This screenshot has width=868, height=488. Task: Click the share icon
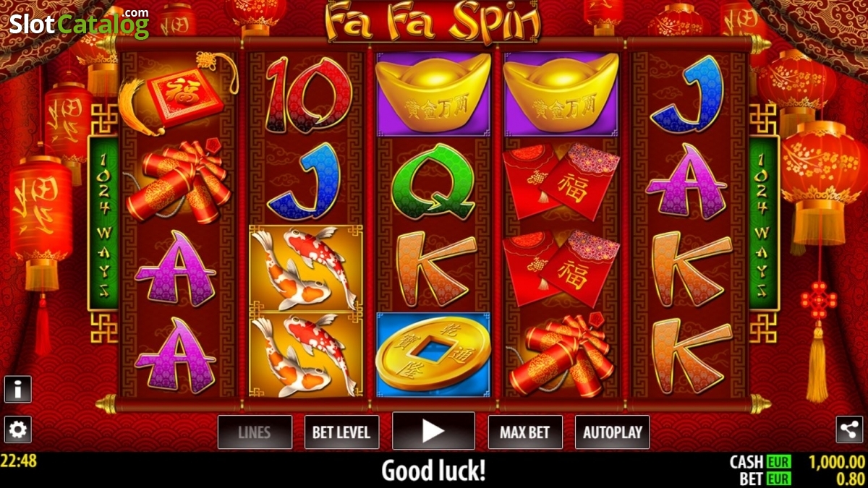(x=849, y=429)
